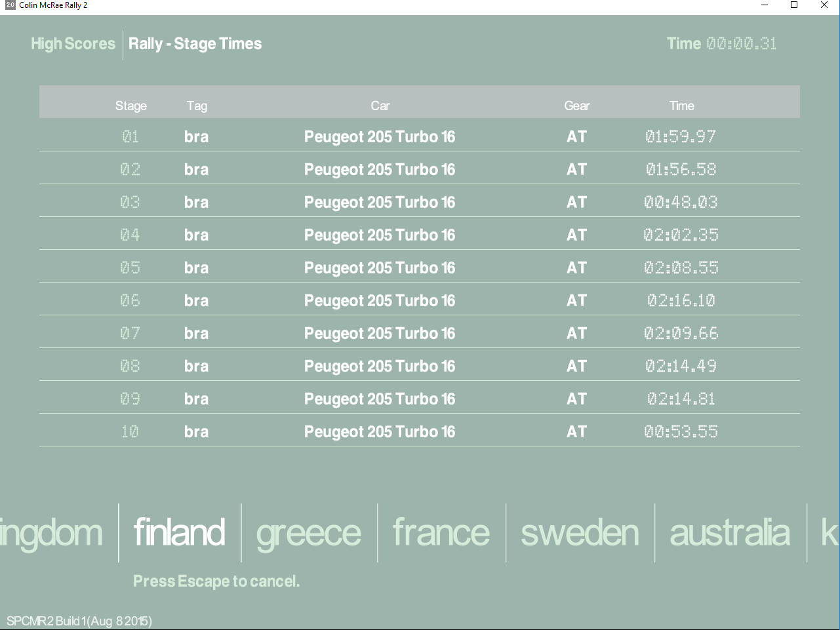Minimize the Colin McRae Rally 2 window
The width and height of the screenshot is (840, 630).
click(x=765, y=5)
